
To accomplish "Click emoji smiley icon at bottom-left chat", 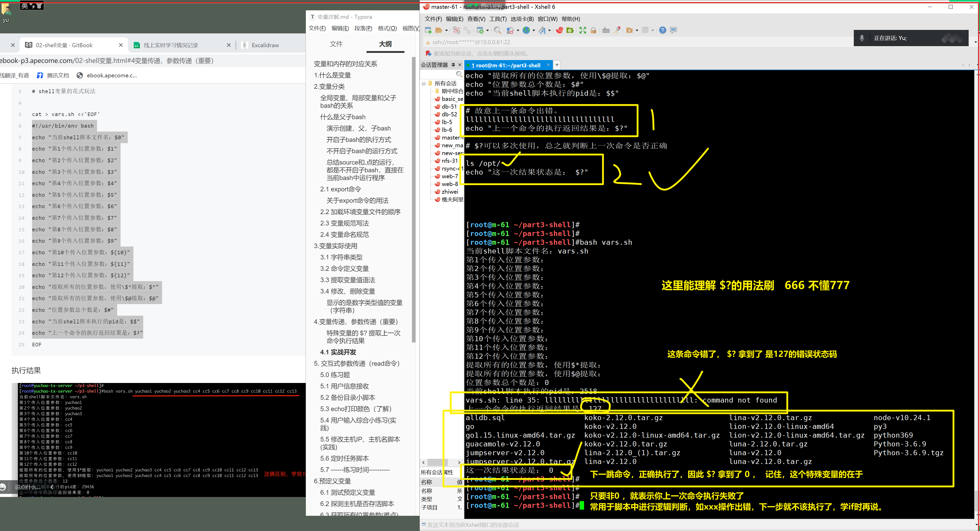I will point(3,487).
